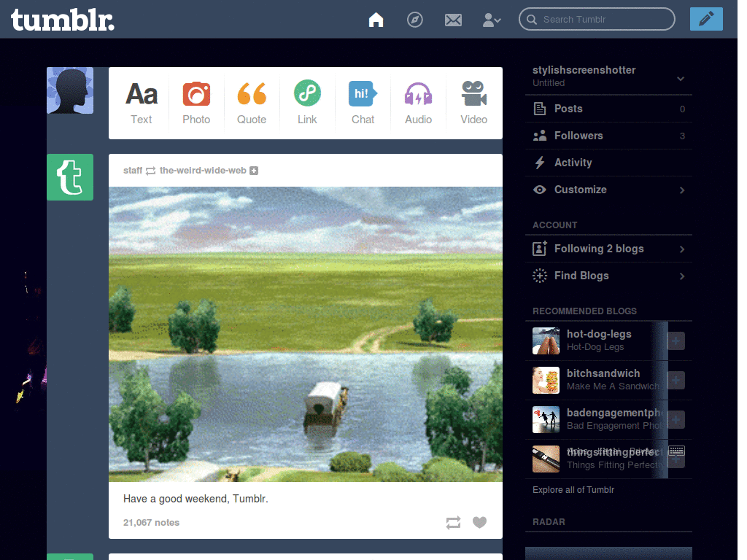The width and height of the screenshot is (747, 560).
Task: Open Following 2 blogs
Action: tap(608, 249)
